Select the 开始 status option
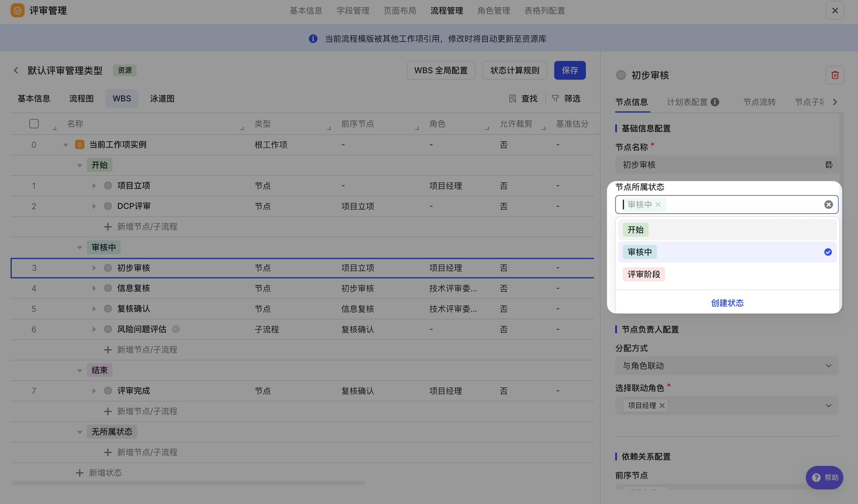Screen dimensions: 858x504 click(727, 230)
